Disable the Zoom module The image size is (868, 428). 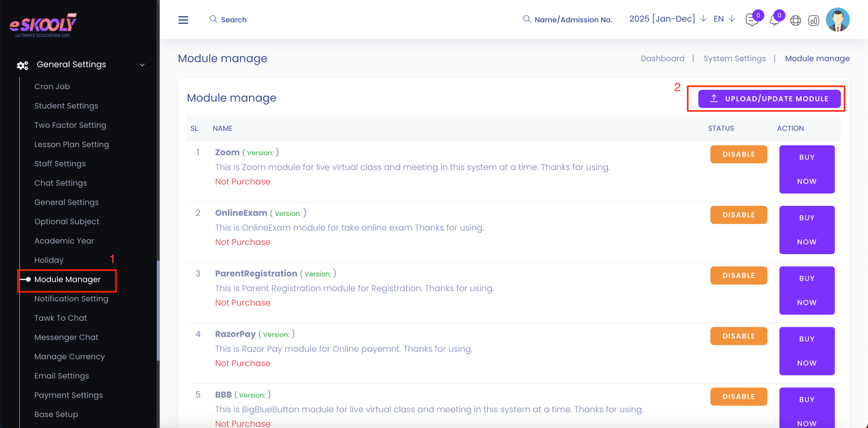pos(738,155)
